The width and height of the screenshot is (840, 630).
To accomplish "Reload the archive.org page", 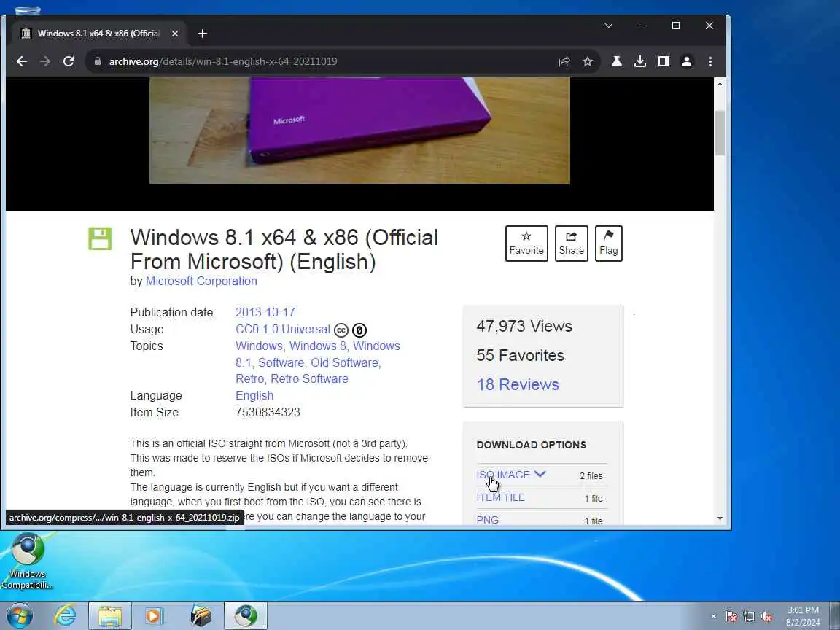I will point(69,61).
